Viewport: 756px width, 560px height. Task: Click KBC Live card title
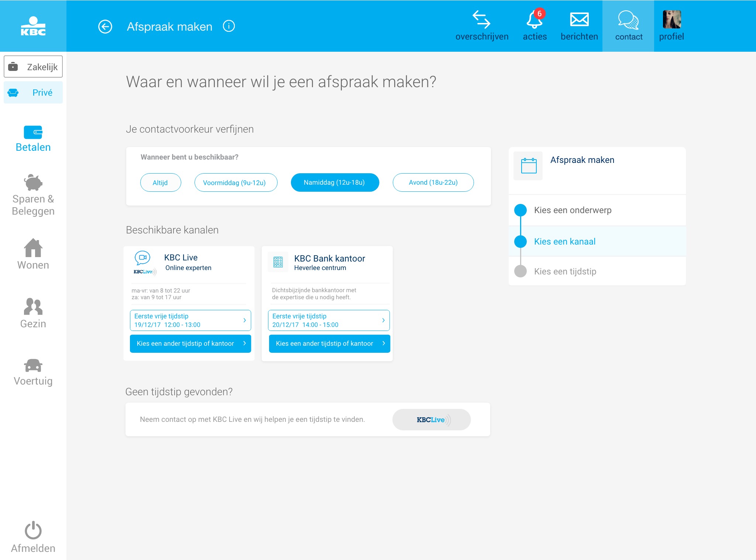pyautogui.click(x=181, y=257)
